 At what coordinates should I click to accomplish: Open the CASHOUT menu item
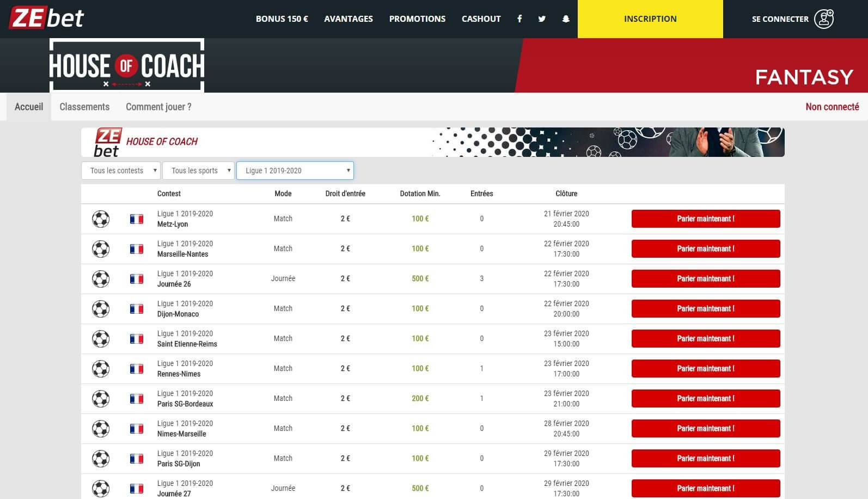(x=481, y=19)
